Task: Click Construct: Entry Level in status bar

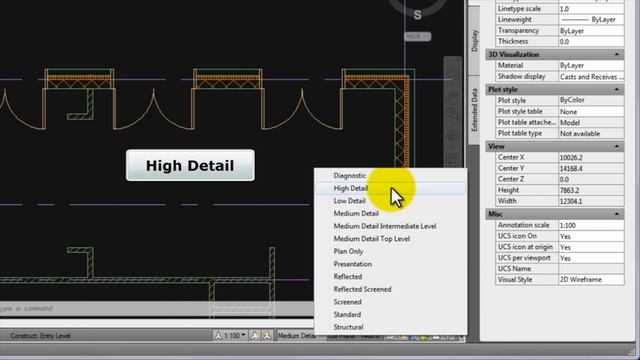Action: (x=40, y=336)
